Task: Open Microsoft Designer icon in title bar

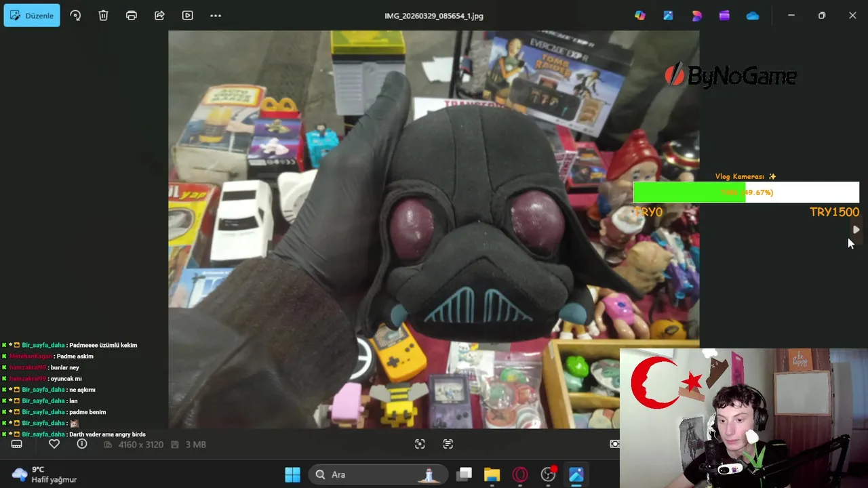Action: [x=696, y=16]
